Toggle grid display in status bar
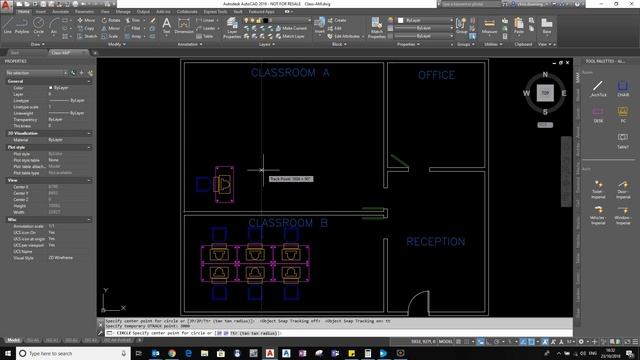Screen dimensions: 640x360 pyautogui.click(x=459, y=342)
